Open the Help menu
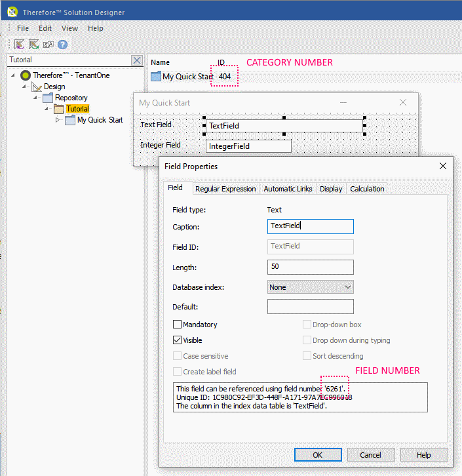Viewport: 462px width, 476px height. point(95,28)
